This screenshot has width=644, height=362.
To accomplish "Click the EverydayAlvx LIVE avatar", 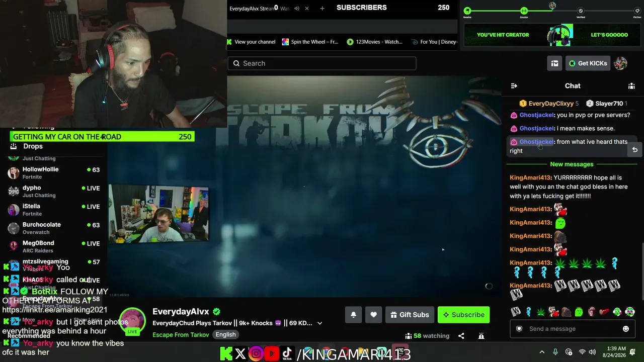I will coord(132,321).
